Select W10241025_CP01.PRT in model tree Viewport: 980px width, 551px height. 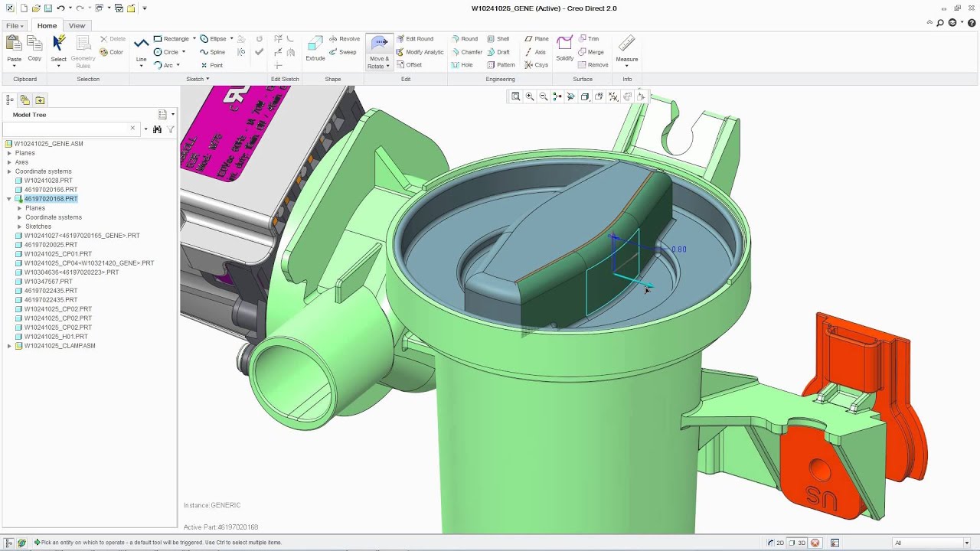tap(57, 254)
